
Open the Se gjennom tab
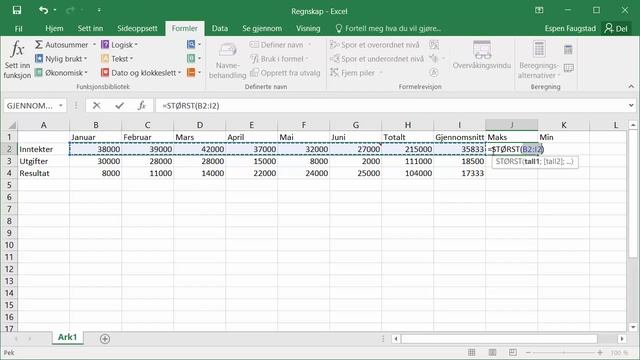[262, 29]
